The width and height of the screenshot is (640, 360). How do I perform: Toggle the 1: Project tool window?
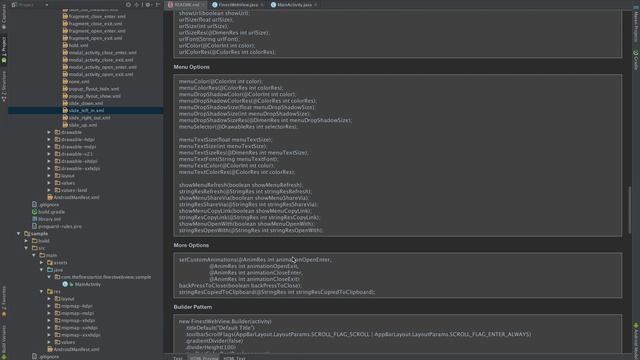point(4,49)
